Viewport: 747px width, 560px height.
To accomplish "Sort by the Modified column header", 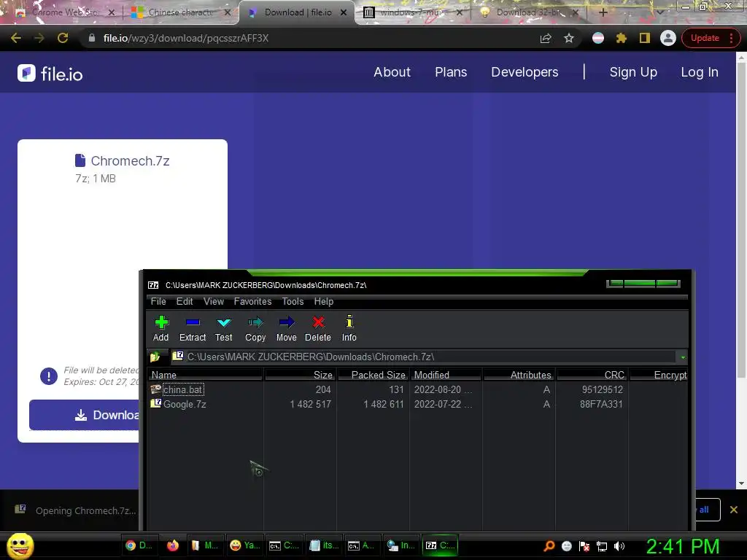I will 447,376.
